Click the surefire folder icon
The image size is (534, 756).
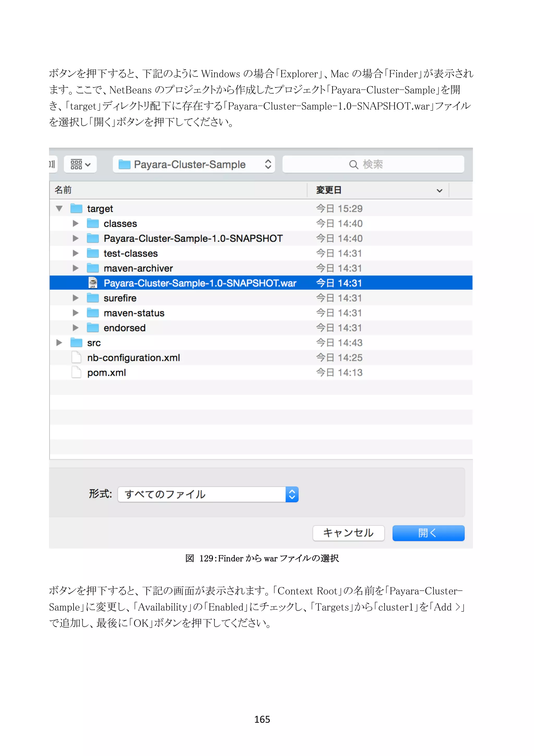[93, 298]
